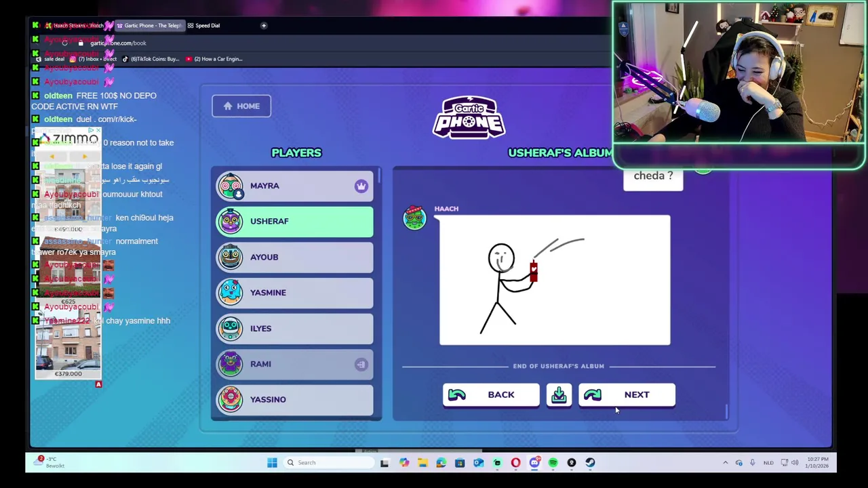Click MAYRA's crown host icon

[361, 186]
